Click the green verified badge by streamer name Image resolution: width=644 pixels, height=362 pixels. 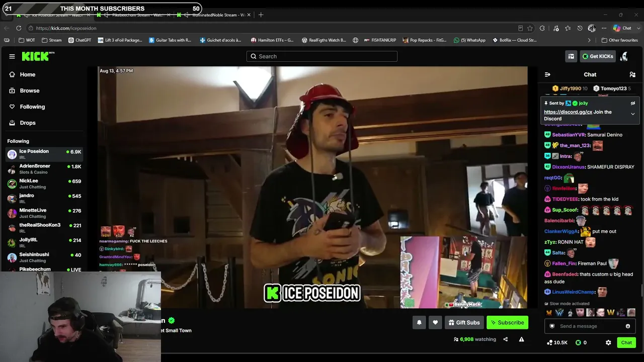172,320
